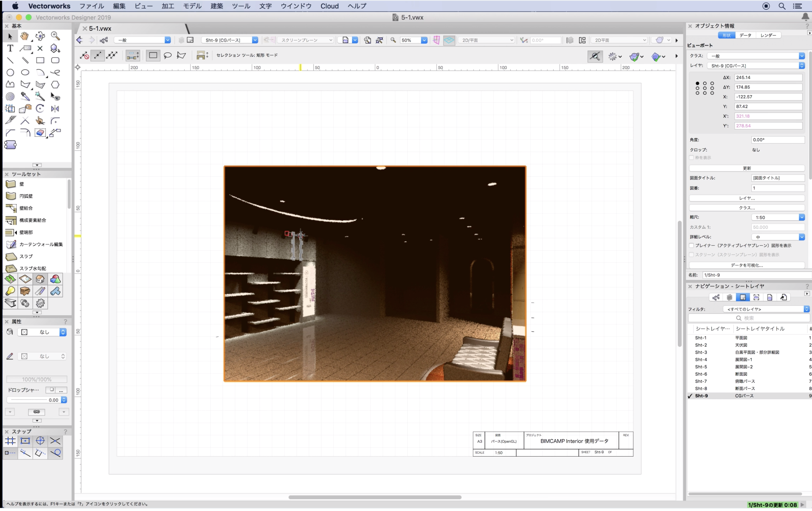Viewport: 812px width, 511px height.
Task: Activate the Pan hand tool
Action: point(25,36)
